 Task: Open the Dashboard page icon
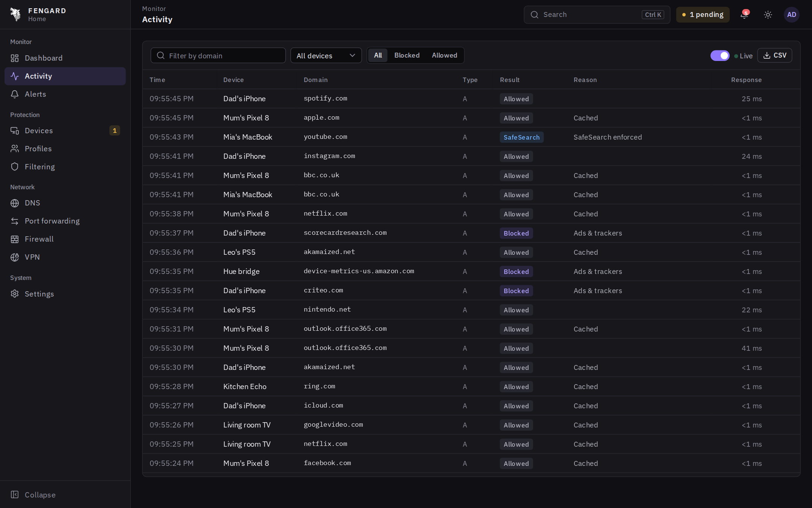pos(15,58)
